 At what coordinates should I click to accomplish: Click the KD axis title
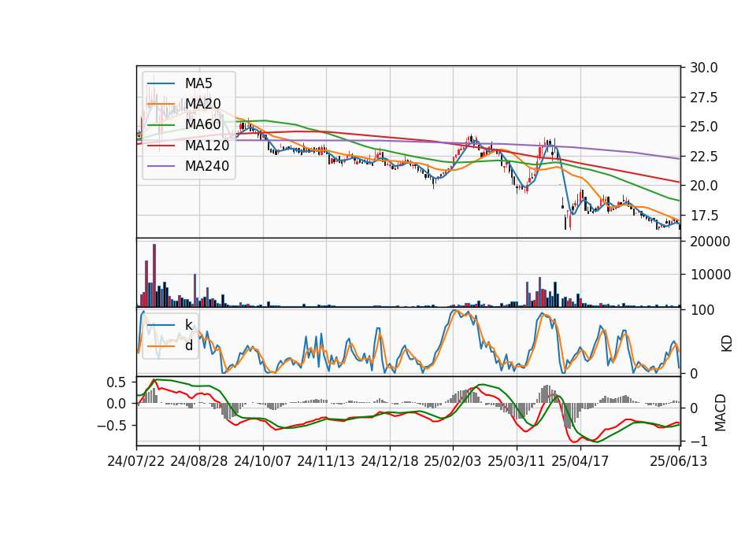[x=727, y=344]
